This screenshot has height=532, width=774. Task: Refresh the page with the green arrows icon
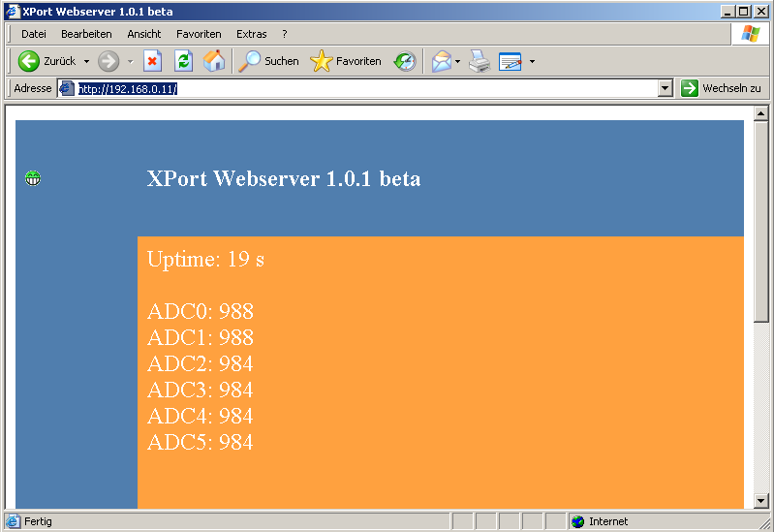coord(184,61)
